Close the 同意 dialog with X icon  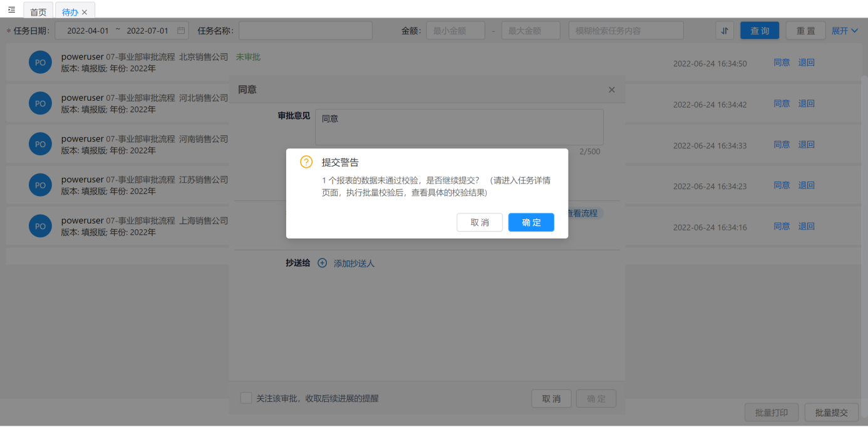coord(612,90)
